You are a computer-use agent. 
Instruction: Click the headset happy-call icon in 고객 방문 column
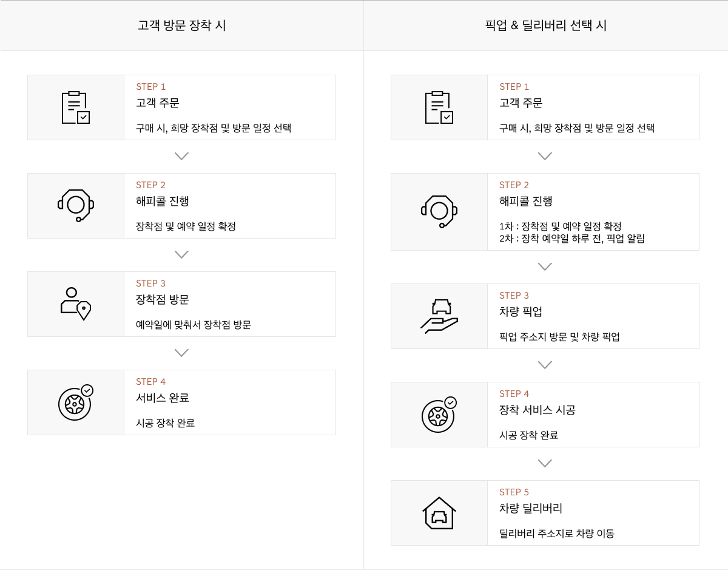point(76,206)
